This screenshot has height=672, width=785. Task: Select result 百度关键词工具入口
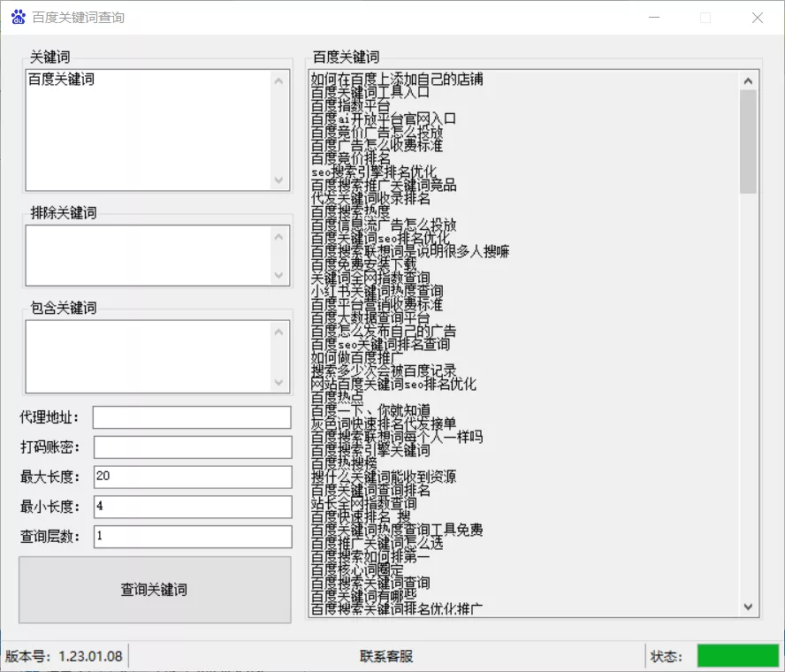[370, 92]
